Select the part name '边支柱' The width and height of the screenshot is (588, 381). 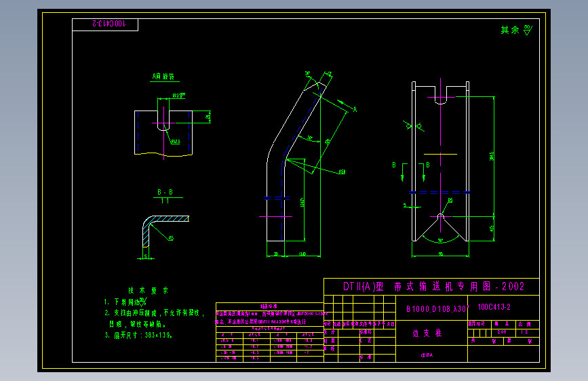coord(427,334)
